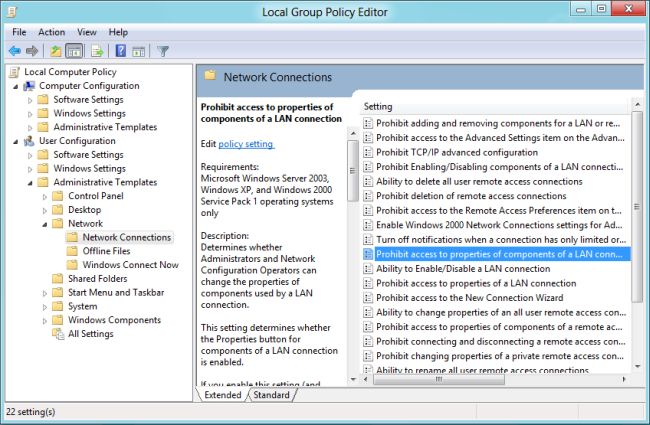Click the Setting column header
The height and width of the screenshot is (425, 650).
(x=495, y=107)
